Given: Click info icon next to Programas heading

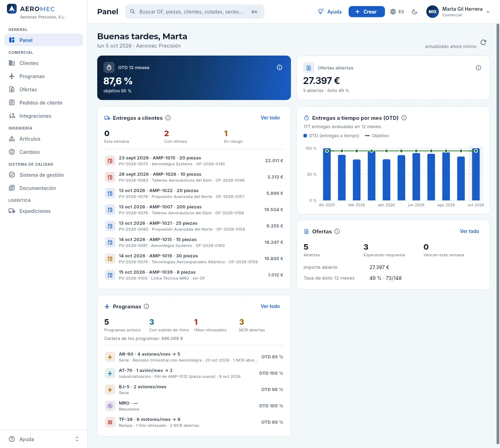Looking at the screenshot, I should click(x=147, y=306).
